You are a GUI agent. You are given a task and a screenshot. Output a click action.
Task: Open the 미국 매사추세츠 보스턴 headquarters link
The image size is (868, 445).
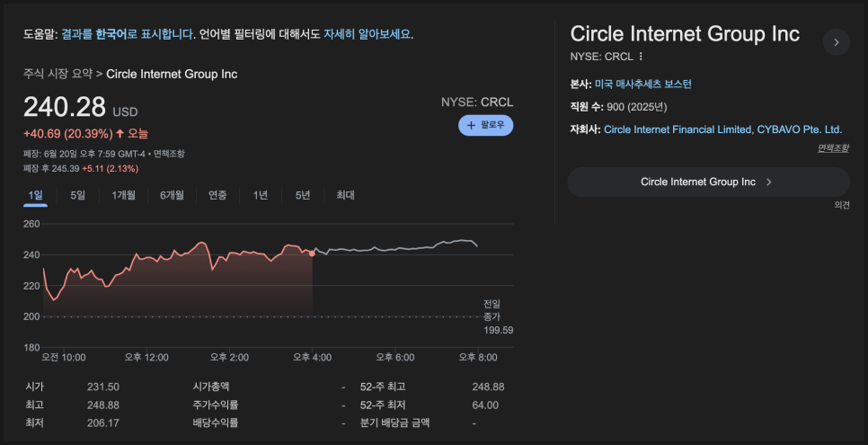pyautogui.click(x=643, y=85)
